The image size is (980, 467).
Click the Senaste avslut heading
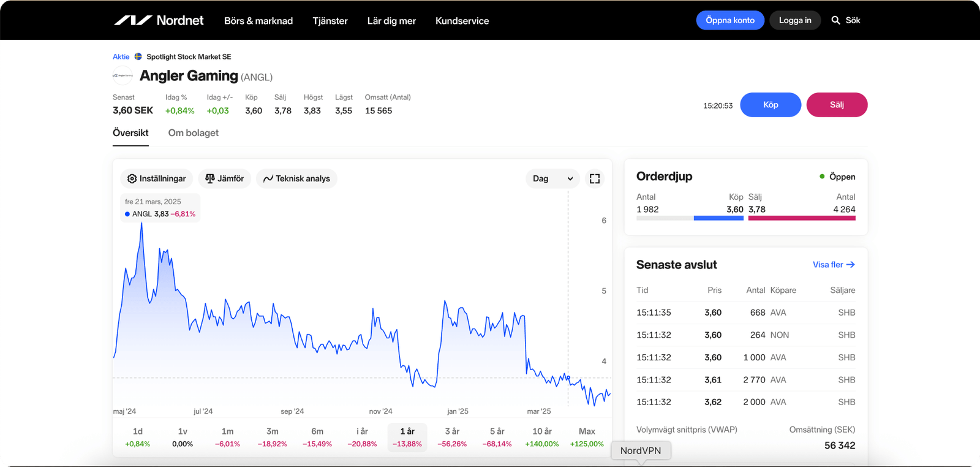click(676, 265)
